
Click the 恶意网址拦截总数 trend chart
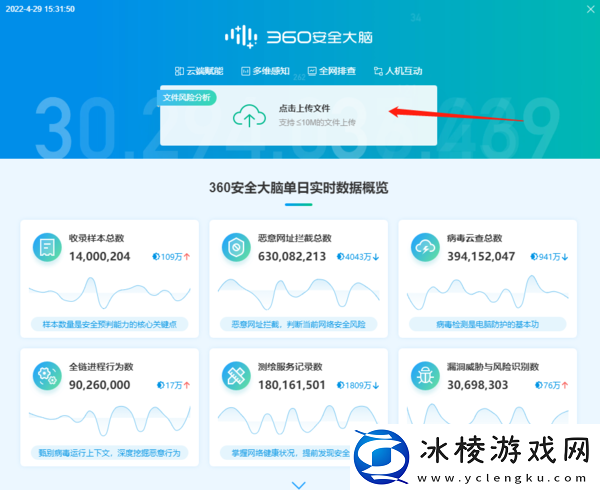coord(298,293)
